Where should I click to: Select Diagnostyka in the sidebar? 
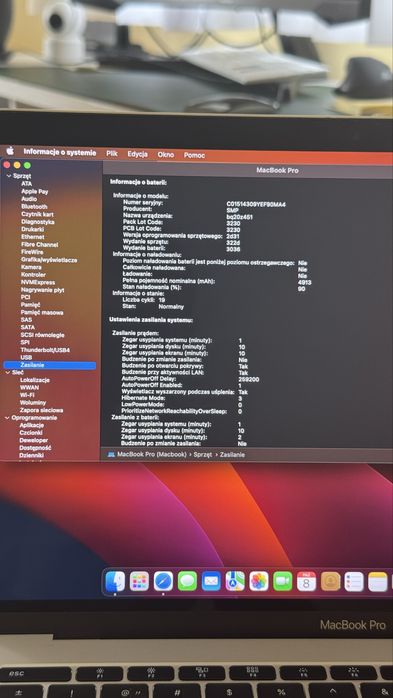click(38, 222)
